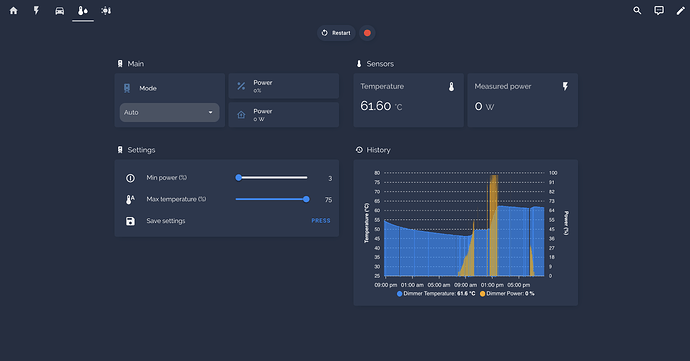Open the assistant chat icon

point(659,11)
